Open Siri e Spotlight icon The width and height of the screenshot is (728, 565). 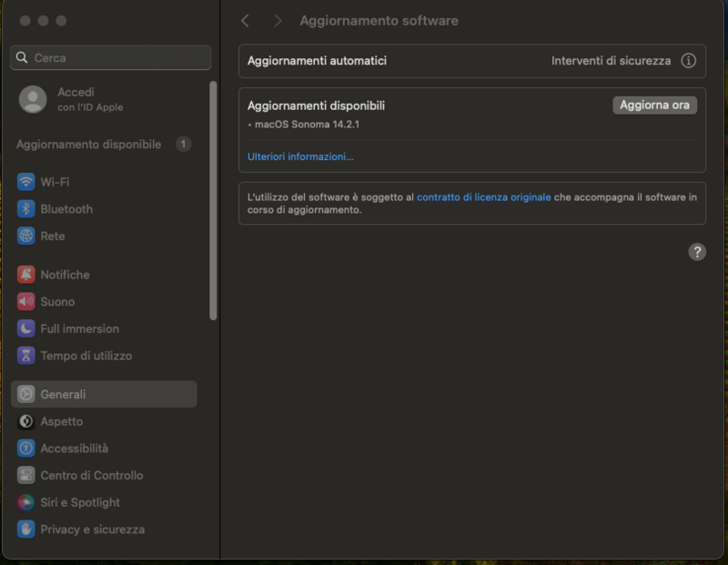click(x=26, y=502)
